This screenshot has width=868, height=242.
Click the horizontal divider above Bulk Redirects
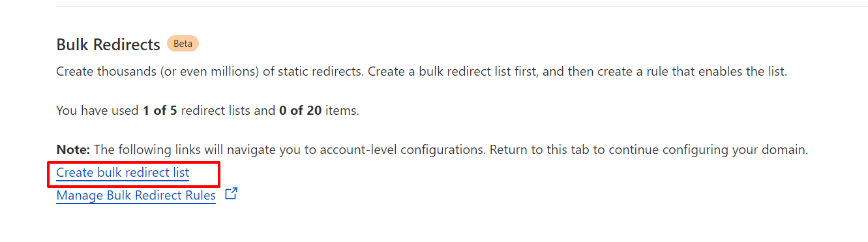pos(462,7)
